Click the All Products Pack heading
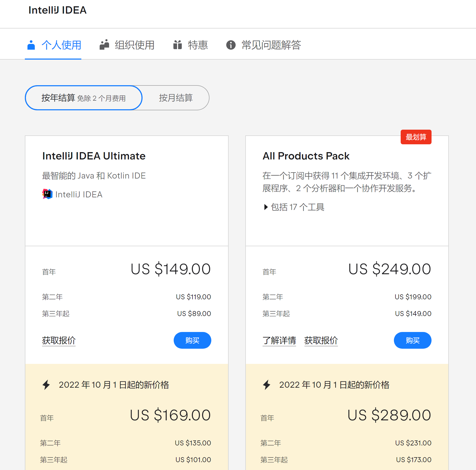 pyautogui.click(x=306, y=156)
